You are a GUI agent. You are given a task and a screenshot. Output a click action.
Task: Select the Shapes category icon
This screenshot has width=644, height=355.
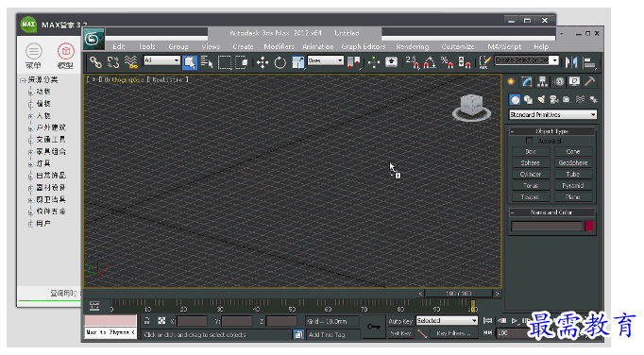(528, 99)
